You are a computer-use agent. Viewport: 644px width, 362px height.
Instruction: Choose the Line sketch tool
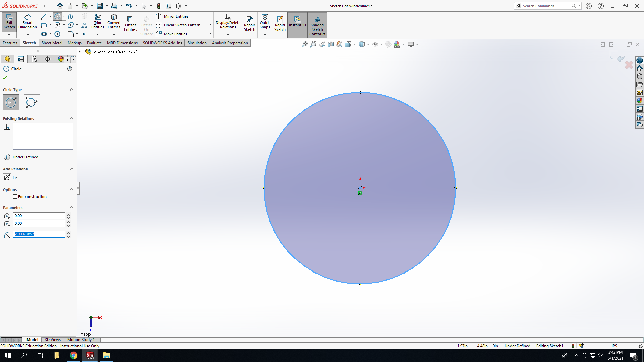44,16
